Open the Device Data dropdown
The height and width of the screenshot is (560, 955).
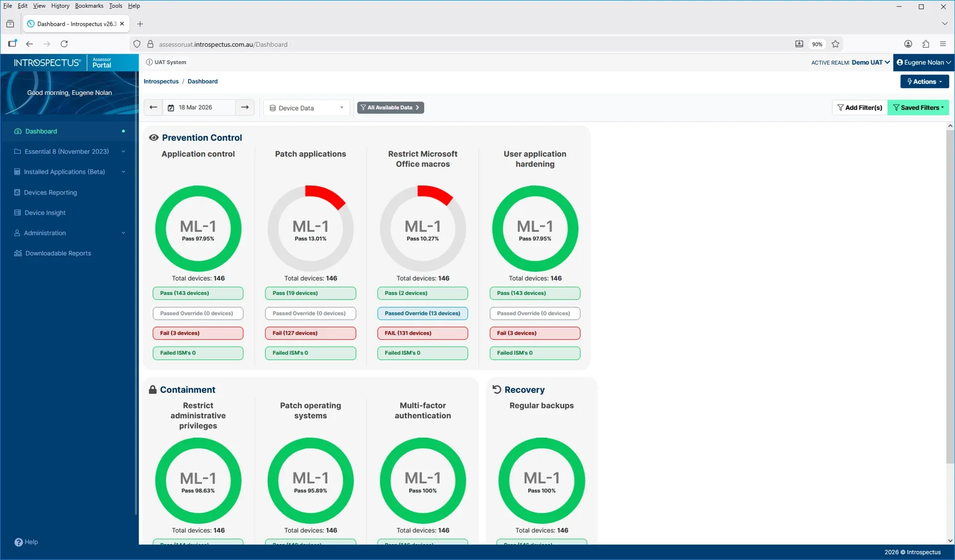pyautogui.click(x=306, y=108)
